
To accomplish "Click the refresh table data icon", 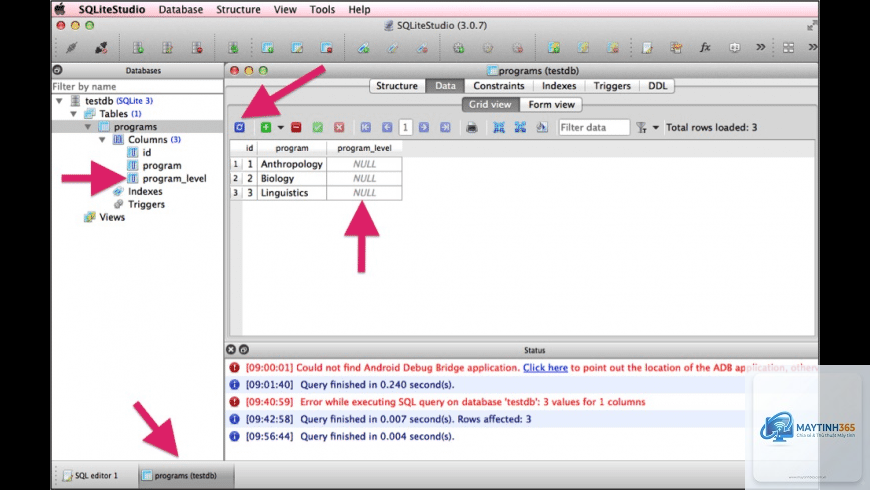I will click(239, 127).
